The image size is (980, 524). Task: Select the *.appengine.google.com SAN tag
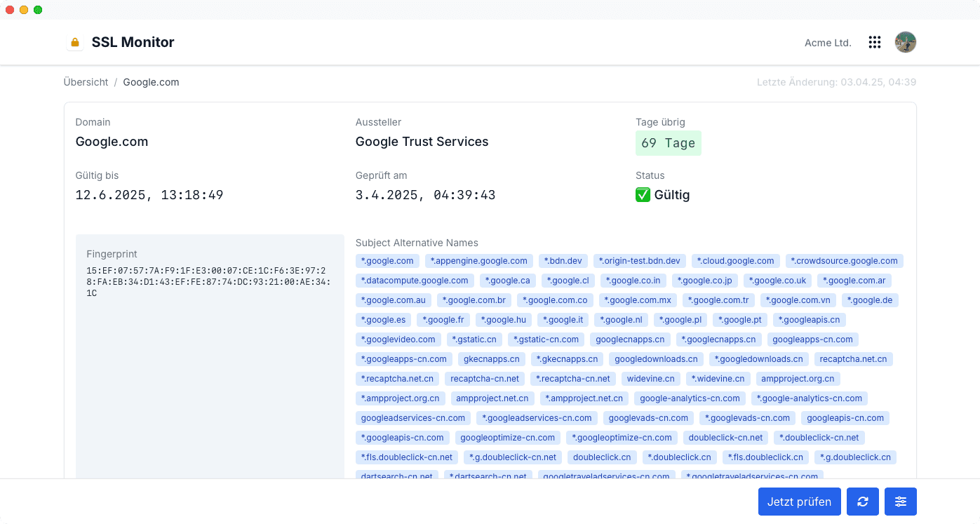(478, 261)
